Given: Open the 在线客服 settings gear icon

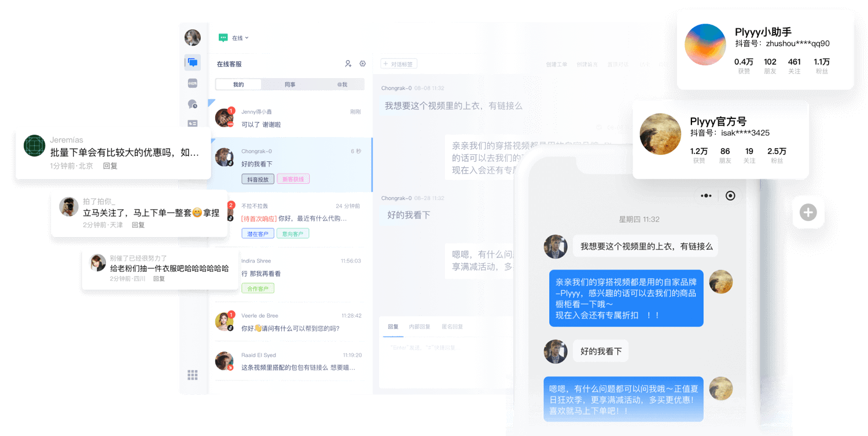Looking at the screenshot, I should (x=363, y=64).
